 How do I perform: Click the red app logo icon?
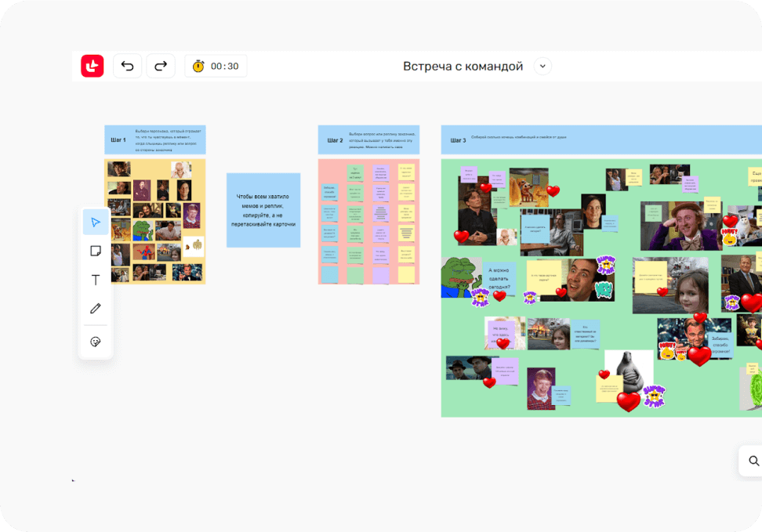[93, 67]
